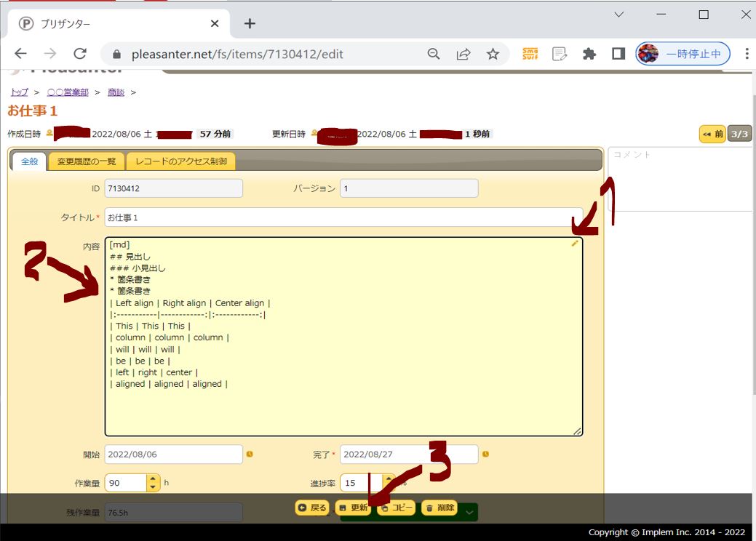The width and height of the screenshot is (756, 541).
Task: Save changes with the 更新 button
Action: point(354,508)
